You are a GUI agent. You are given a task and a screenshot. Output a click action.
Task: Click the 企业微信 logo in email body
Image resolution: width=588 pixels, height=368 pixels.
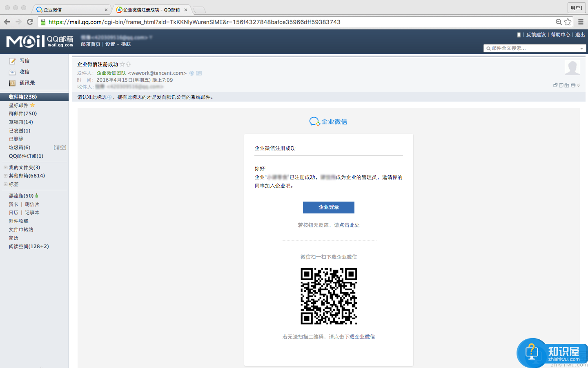click(x=328, y=121)
